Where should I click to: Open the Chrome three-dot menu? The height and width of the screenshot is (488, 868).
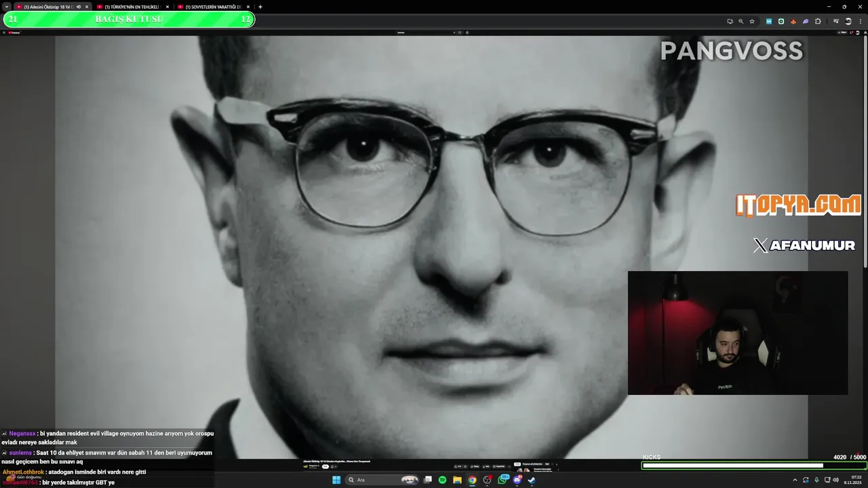tap(861, 22)
